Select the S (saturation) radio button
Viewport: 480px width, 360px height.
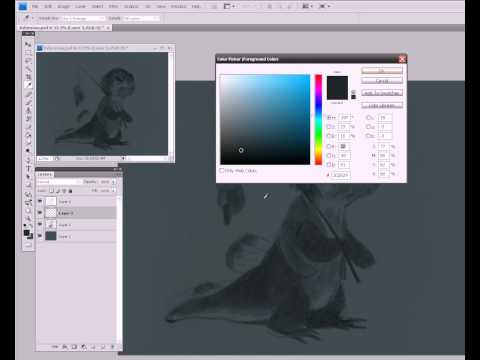pyautogui.click(x=329, y=127)
